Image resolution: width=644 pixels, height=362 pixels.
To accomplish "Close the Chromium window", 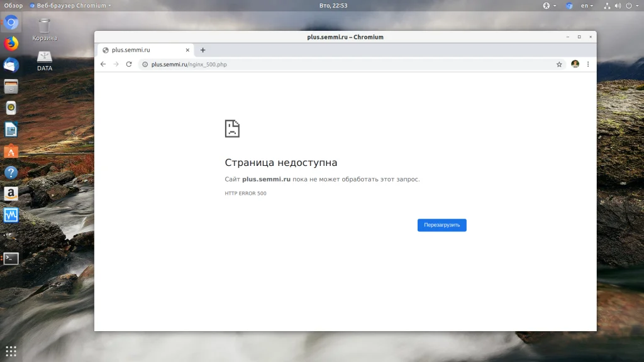I will tap(591, 37).
